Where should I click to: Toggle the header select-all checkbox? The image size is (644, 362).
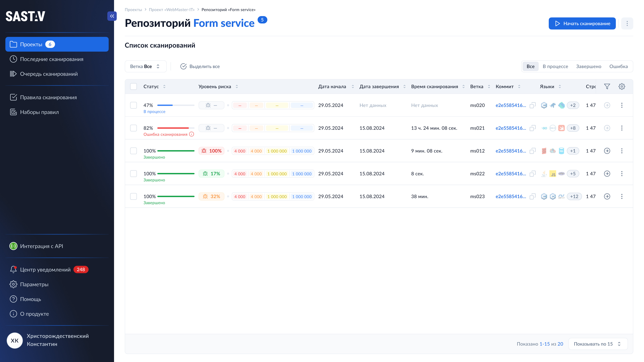(x=133, y=86)
